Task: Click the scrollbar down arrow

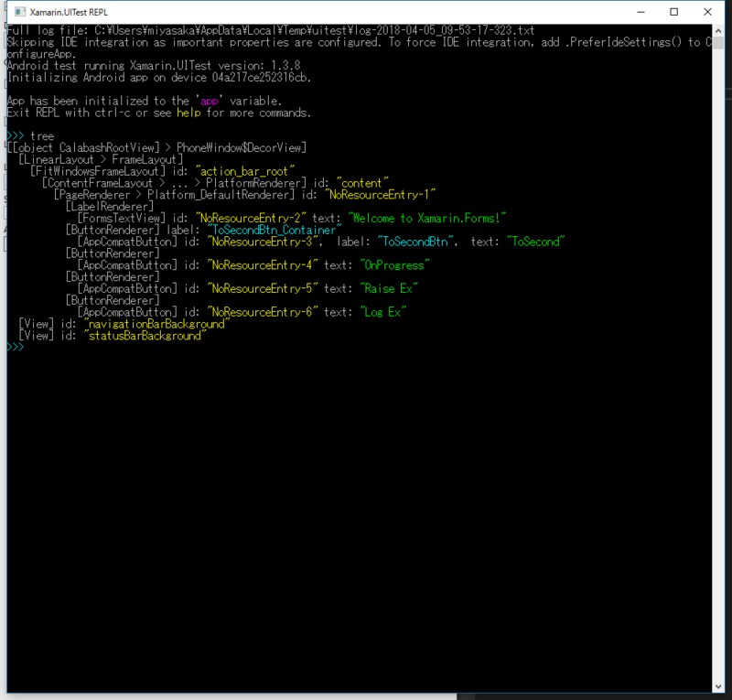Action: 718,686
